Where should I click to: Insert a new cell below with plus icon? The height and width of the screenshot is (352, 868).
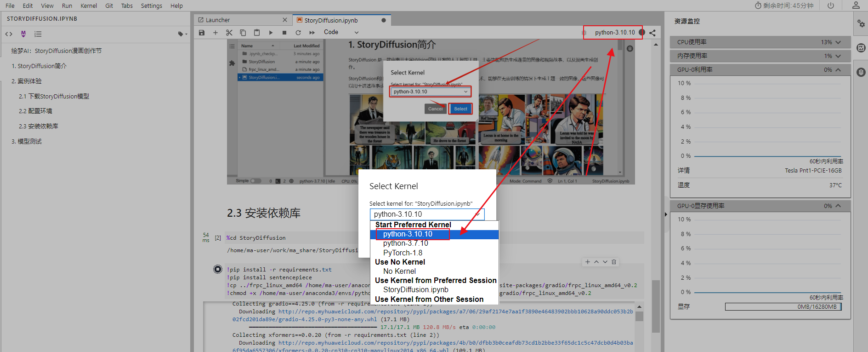tap(215, 33)
